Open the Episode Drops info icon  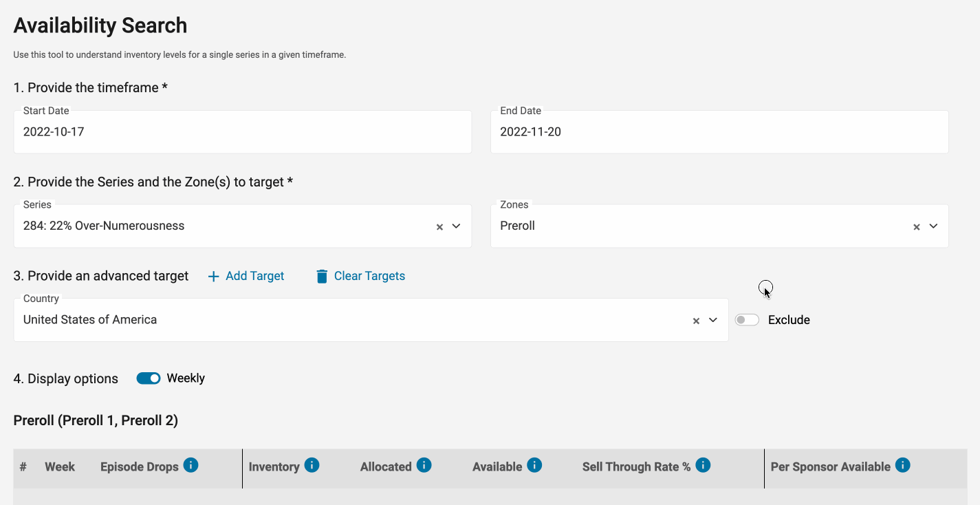click(191, 465)
